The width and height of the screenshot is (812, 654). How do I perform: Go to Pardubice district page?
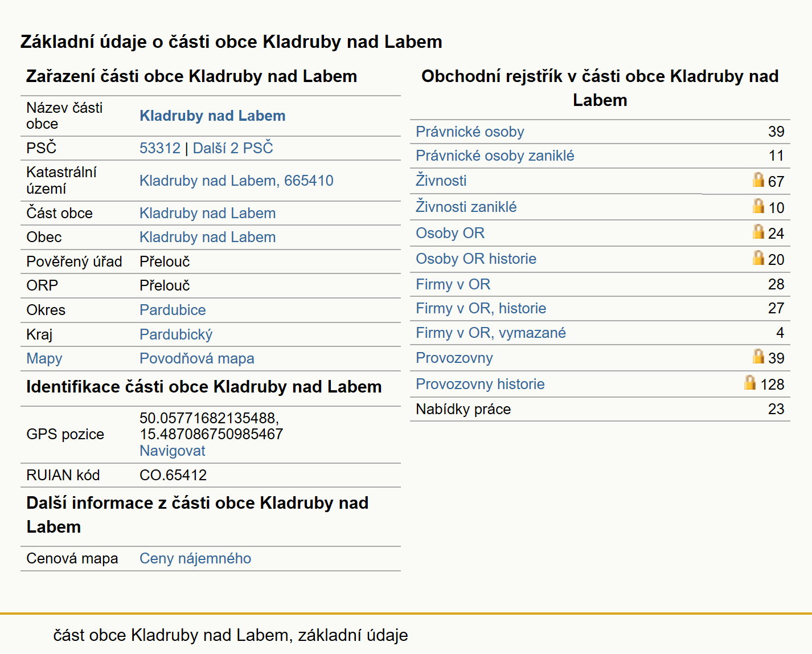point(173,310)
